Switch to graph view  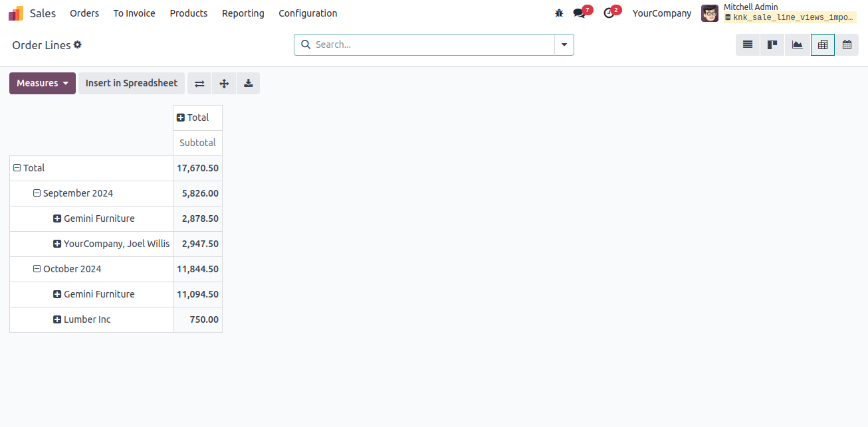pos(797,44)
